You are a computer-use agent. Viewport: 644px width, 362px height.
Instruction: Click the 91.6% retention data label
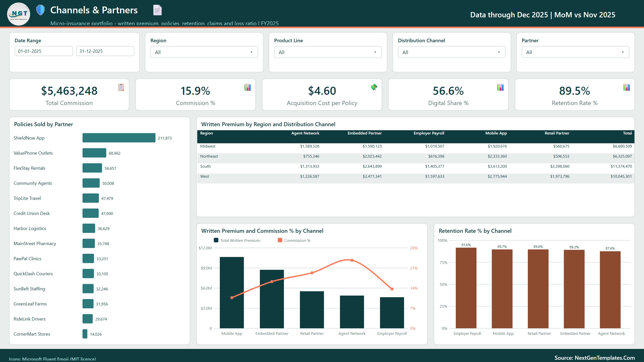click(466, 245)
